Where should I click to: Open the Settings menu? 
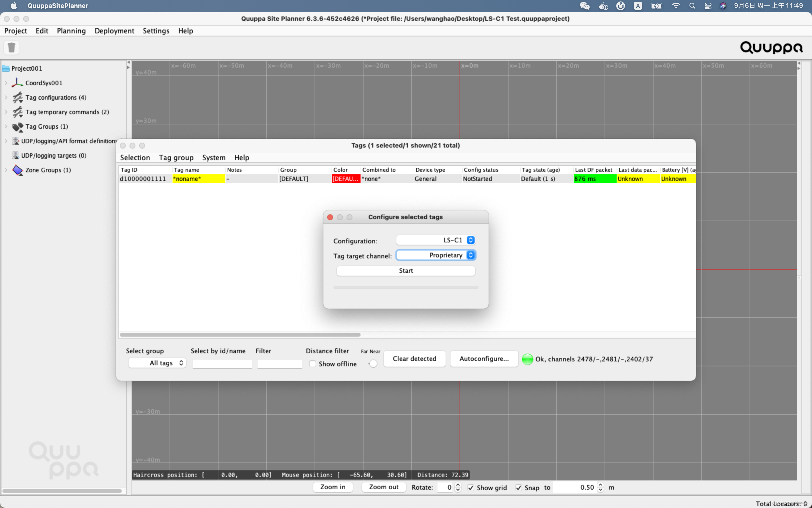pyautogui.click(x=156, y=31)
